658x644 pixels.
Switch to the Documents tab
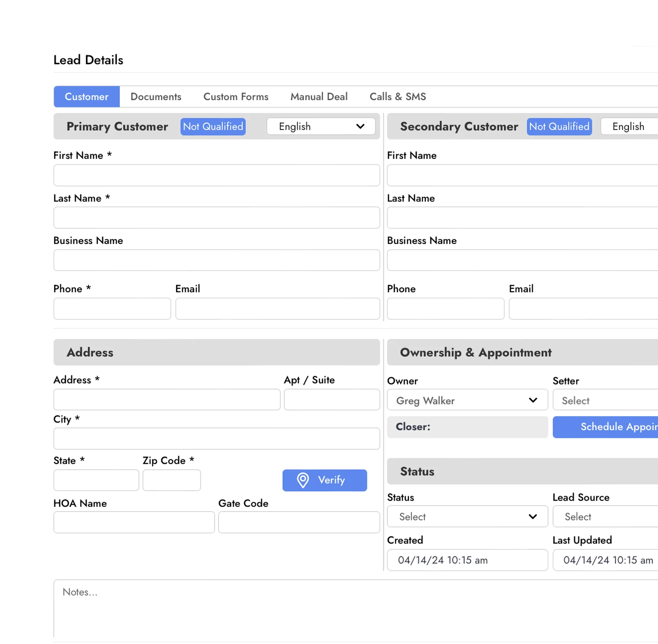[156, 96]
